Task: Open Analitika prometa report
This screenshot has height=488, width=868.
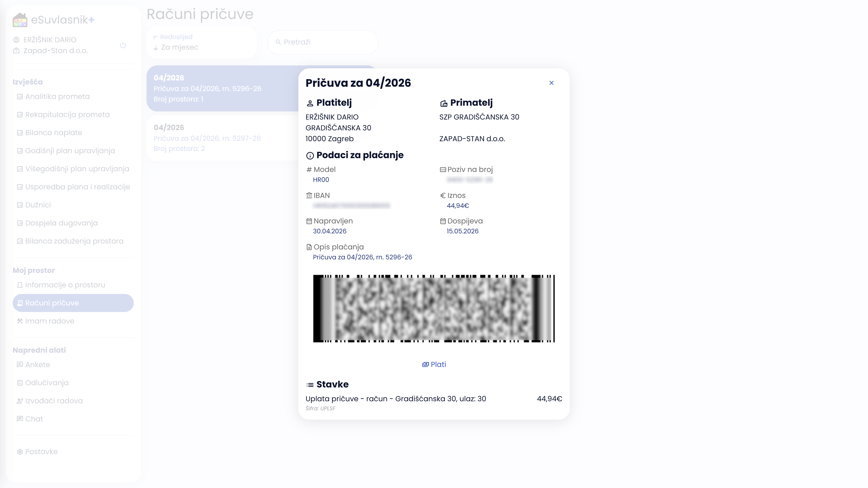Action: tap(73, 97)
